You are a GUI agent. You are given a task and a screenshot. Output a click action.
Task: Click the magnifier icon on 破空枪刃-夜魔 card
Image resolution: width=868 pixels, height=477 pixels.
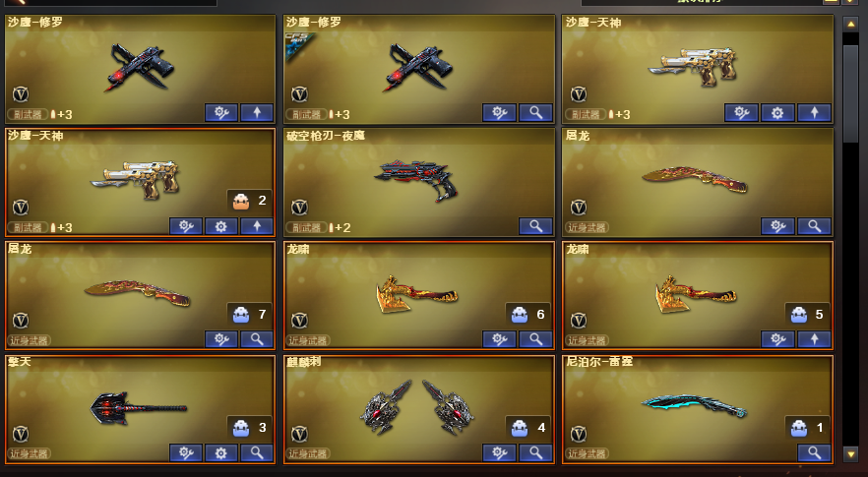tap(535, 226)
